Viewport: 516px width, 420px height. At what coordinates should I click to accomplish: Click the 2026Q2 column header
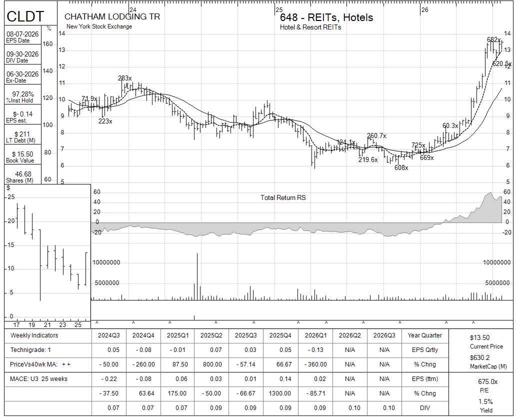coord(350,335)
